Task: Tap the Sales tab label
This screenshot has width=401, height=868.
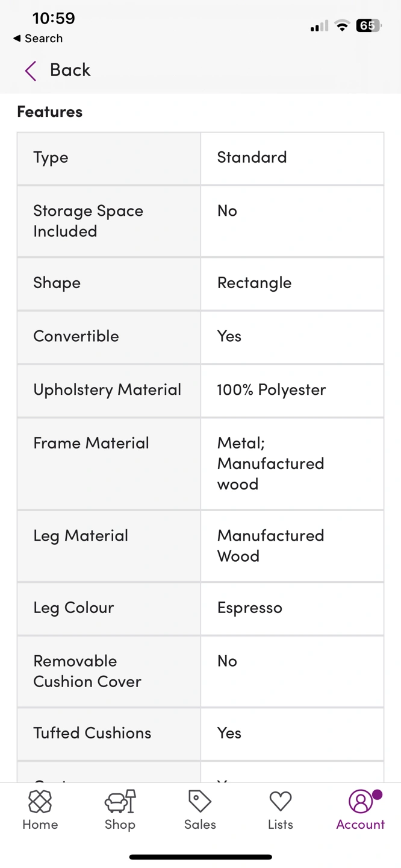Action: 200,824
